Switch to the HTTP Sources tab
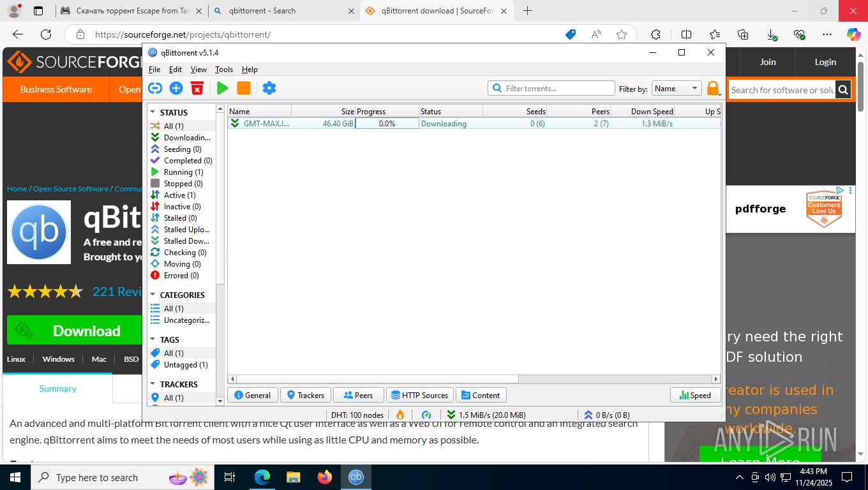868x490 pixels. click(420, 395)
